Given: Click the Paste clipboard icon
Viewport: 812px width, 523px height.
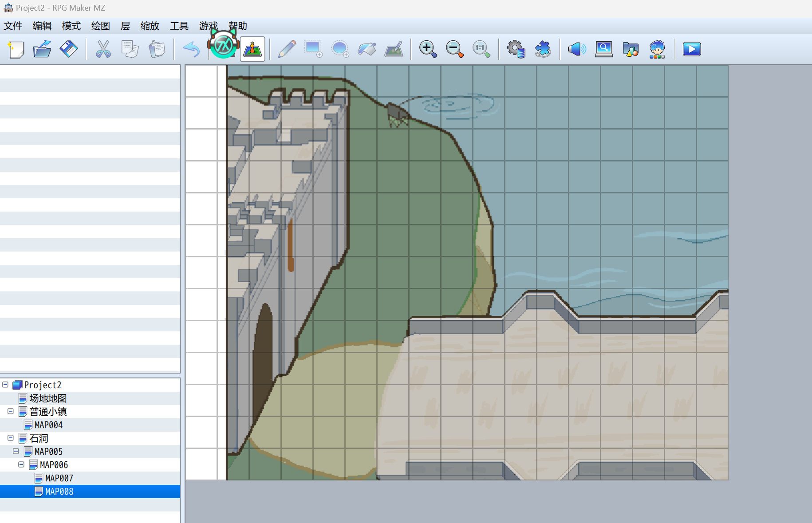Looking at the screenshot, I should pos(157,49).
